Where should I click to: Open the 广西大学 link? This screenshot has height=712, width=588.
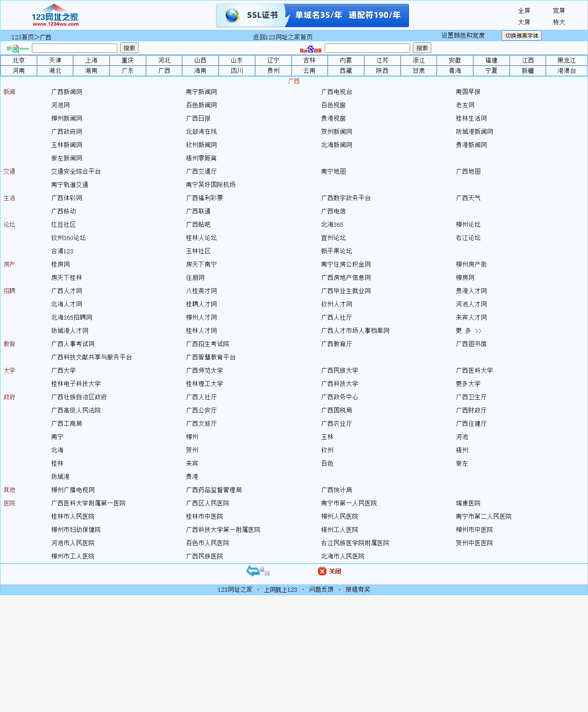click(63, 370)
